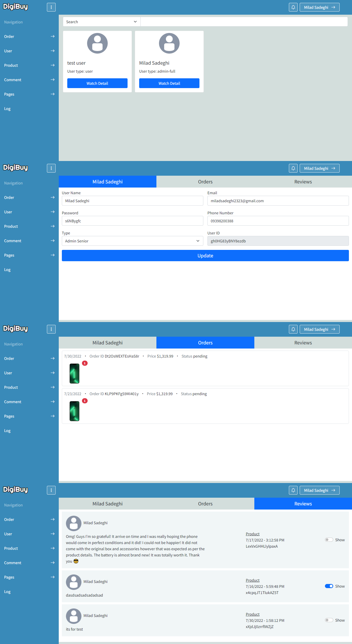The image size is (352, 644).
Task: Open phone thumbnail in order KLP9PKFgS9Mi401y
Action: tap(74, 411)
